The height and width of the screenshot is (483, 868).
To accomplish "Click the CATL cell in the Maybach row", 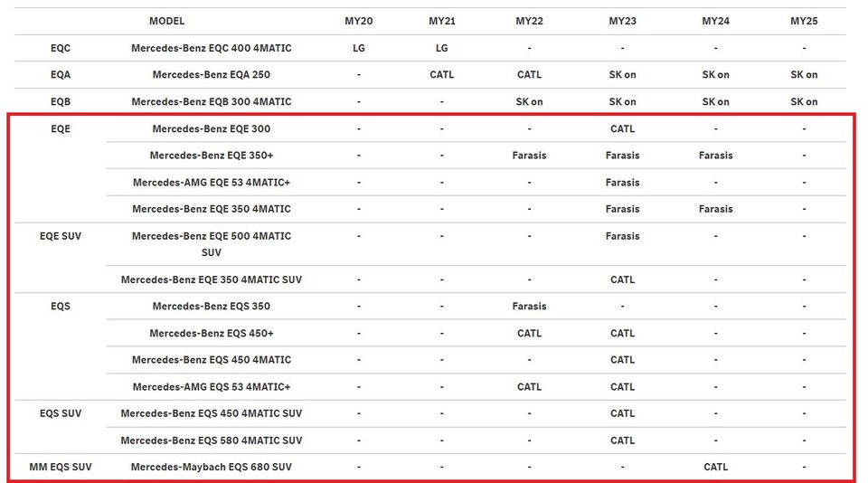I will pos(715,468).
